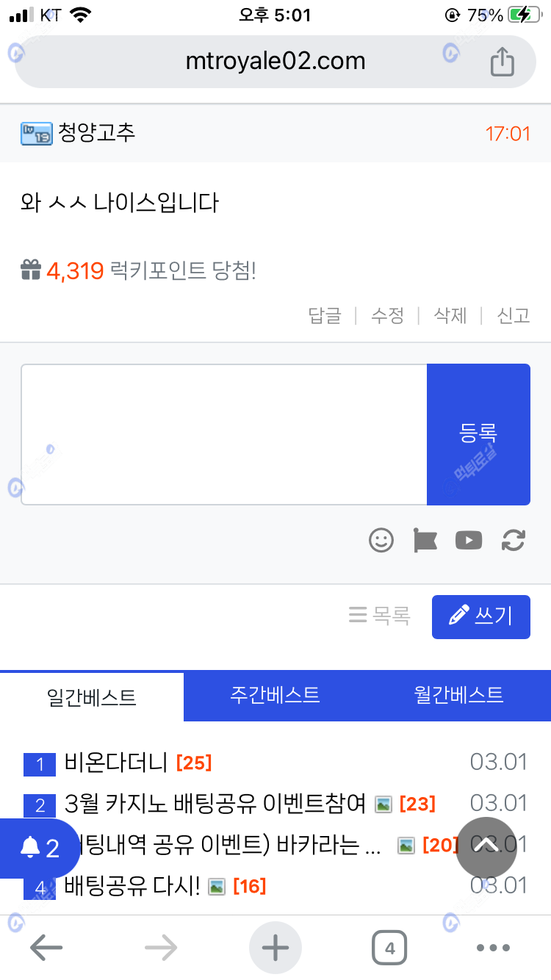Viewport: 551px width, 980px height.
Task: Click the 신고 report link
Action: point(514,316)
